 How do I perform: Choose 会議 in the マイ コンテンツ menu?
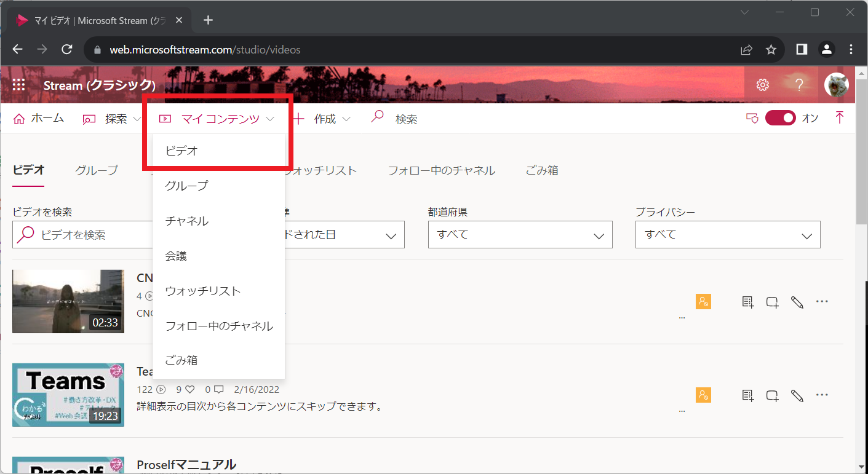(219, 256)
